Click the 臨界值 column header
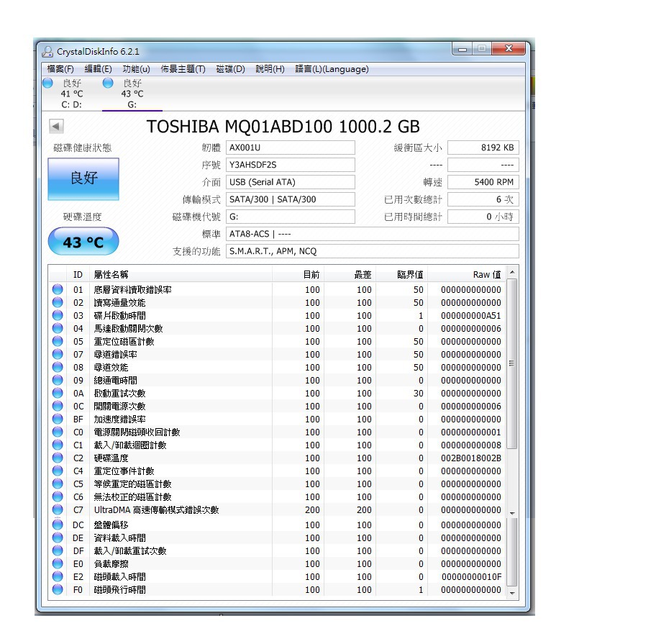656x644 pixels. click(401, 274)
